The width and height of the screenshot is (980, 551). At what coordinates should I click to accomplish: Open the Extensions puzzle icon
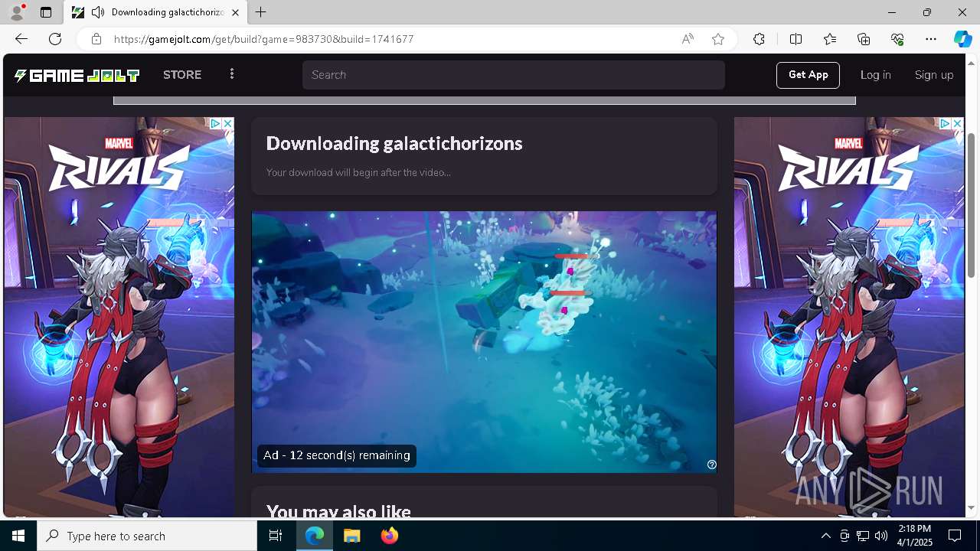click(759, 39)
